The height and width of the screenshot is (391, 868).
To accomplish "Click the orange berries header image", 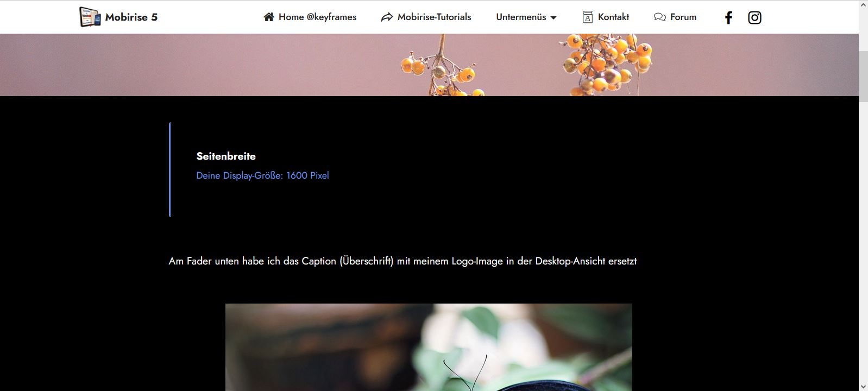I will point(429,65).
